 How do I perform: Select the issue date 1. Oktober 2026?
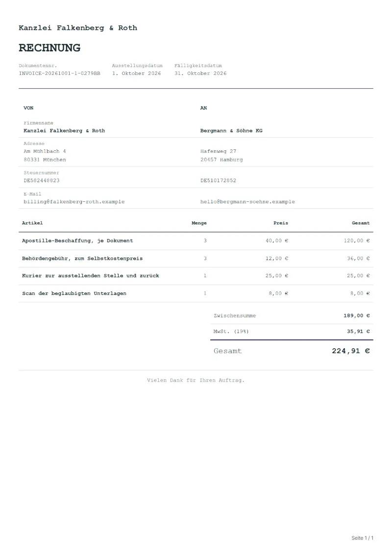pos(136,73)
